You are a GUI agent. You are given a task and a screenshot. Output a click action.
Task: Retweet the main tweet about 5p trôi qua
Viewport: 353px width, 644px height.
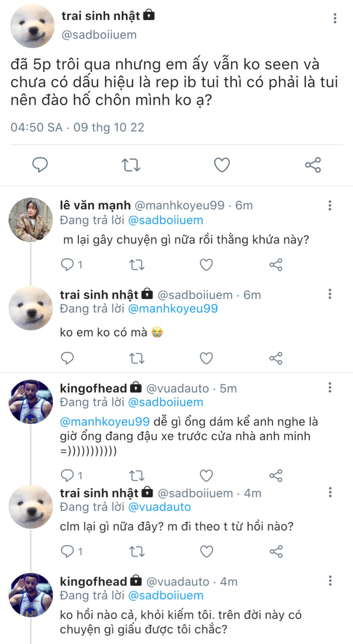click(131, 165)
